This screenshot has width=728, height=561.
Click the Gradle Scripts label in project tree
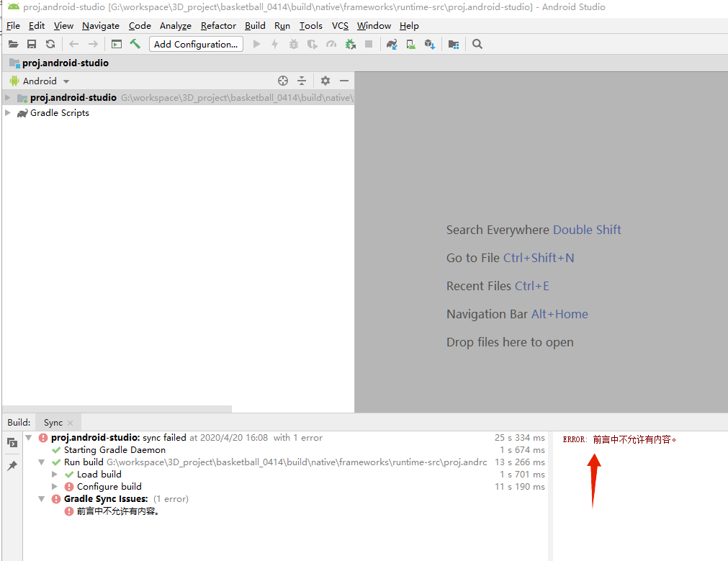tap(60, 113)
